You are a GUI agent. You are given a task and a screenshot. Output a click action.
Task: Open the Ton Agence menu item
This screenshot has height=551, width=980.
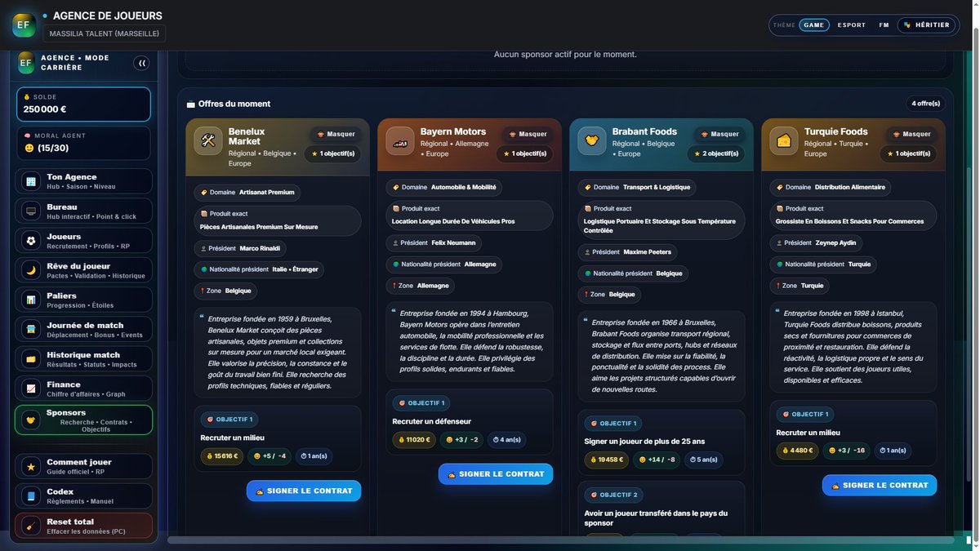click(x=83, y=181)
